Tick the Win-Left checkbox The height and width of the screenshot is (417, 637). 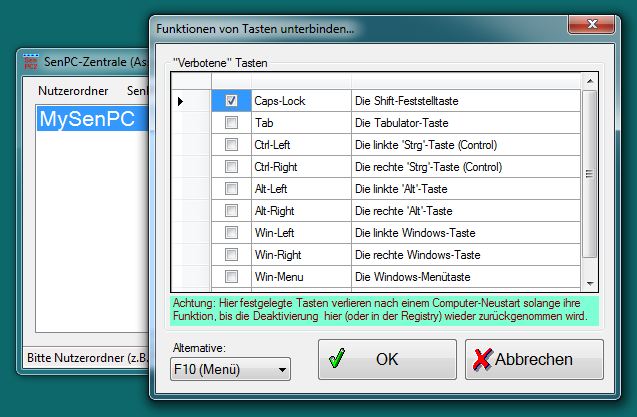click(231, 232)
